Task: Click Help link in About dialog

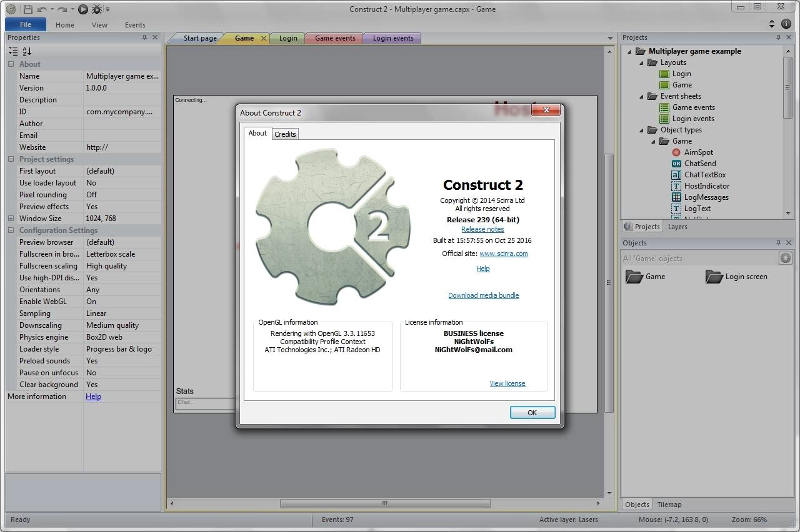Action: pos(483,268)
